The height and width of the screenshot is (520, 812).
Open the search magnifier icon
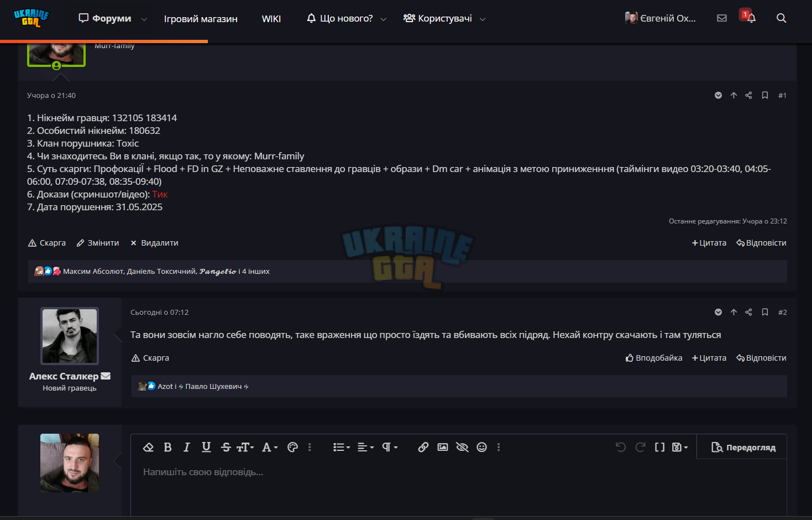781,18
